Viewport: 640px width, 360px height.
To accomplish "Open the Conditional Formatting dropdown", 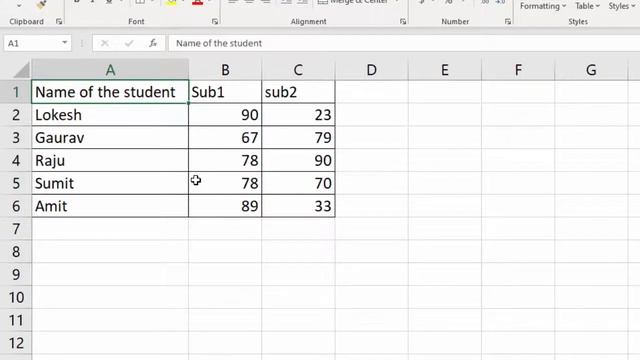I will pos(542,6).
